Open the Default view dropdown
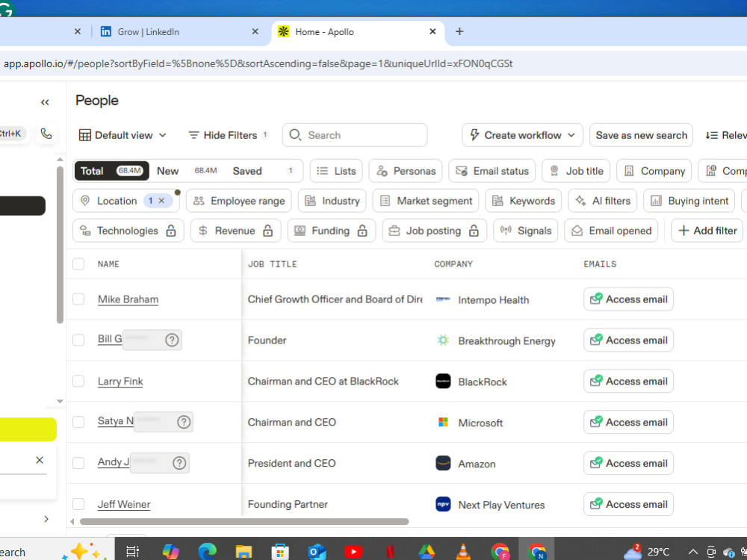Viewport: 747px width, 560px height. (123, 135)
